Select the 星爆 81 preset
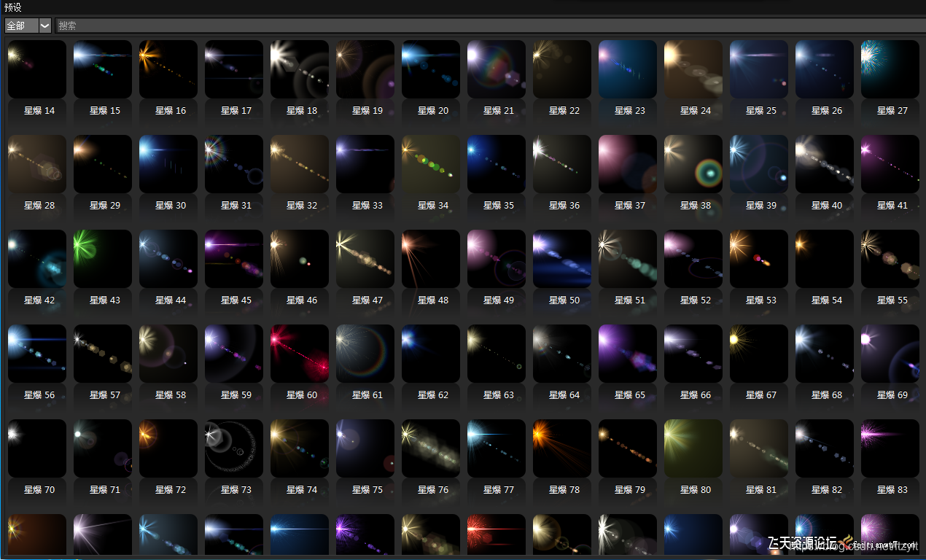 [759, 448]
